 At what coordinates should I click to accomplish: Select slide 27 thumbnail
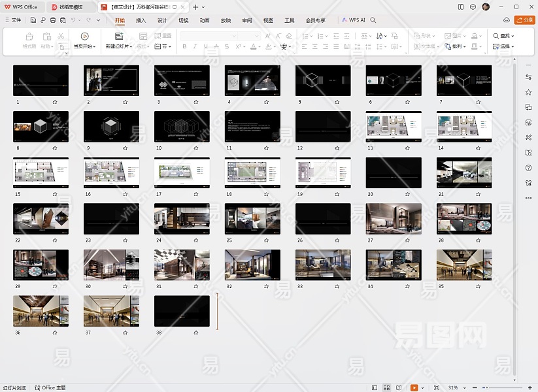click(x=394, y=219)
